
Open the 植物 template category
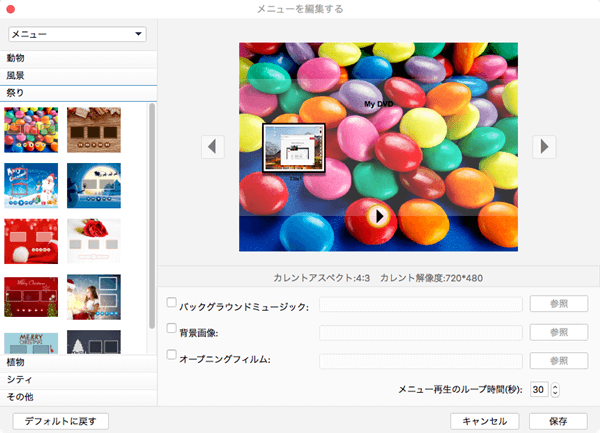(x=78, y=362)
